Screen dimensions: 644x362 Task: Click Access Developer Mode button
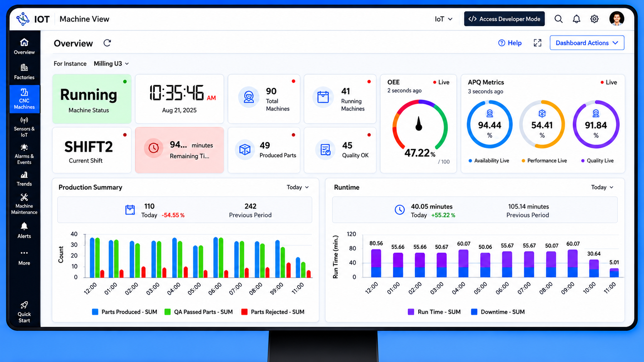pos(504,19)
